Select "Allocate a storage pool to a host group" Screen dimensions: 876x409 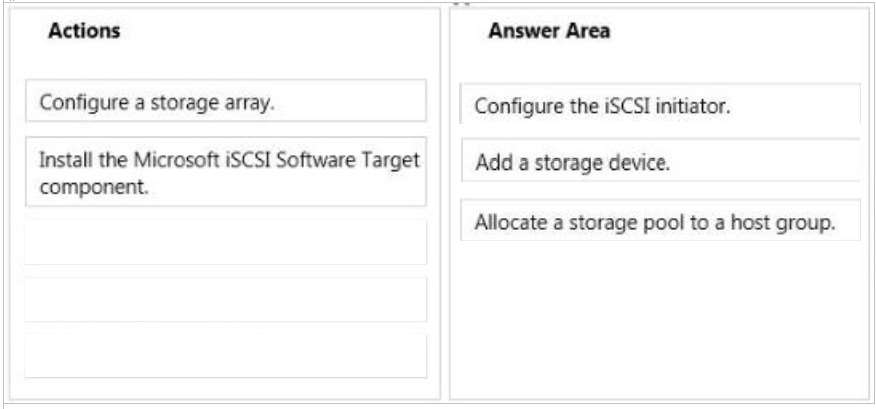tap(660, 221)
